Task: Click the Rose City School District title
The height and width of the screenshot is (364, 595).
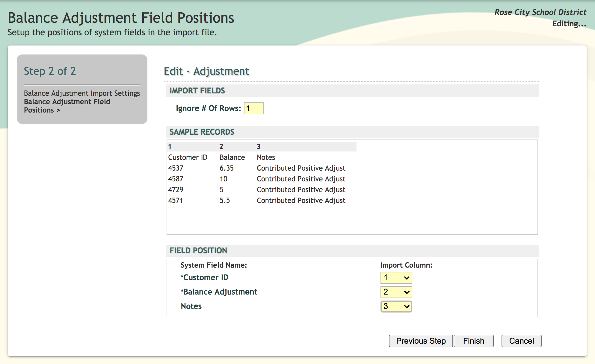Action: [540, 12]
